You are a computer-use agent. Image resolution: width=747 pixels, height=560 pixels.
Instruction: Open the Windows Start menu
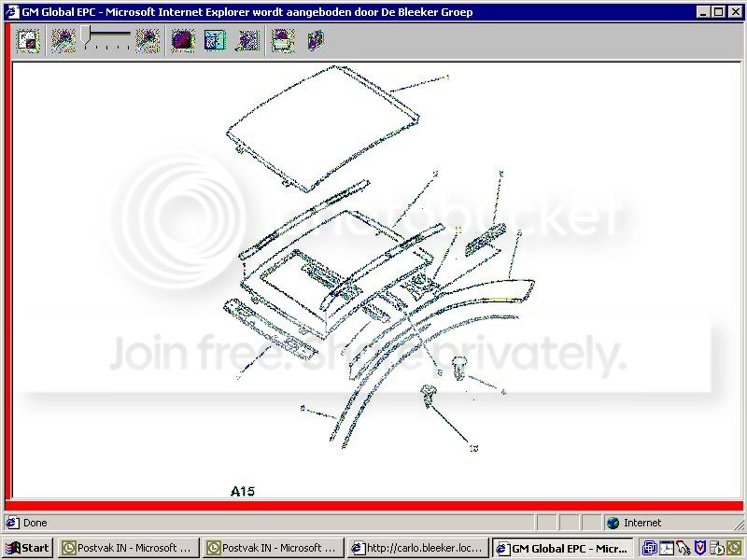(x=27, y=548)
